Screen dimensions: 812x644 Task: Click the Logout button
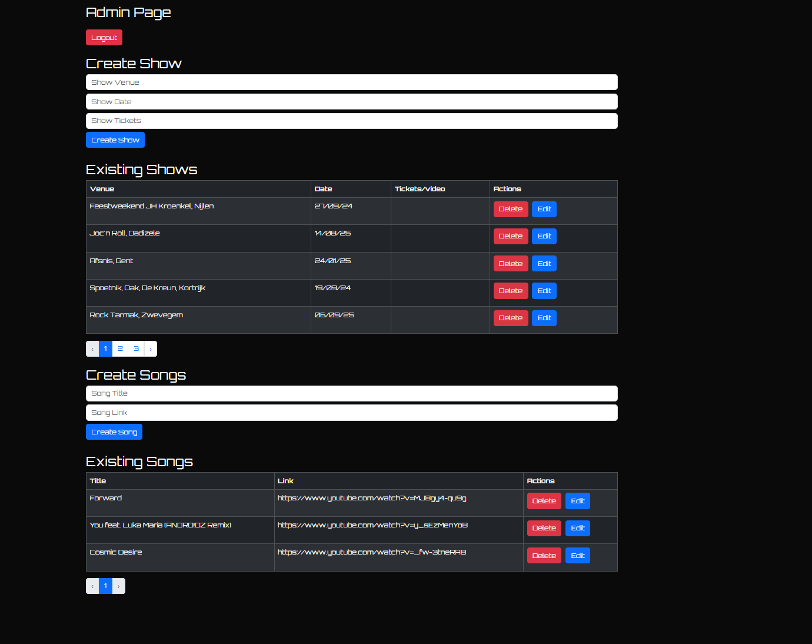point(104,37)
